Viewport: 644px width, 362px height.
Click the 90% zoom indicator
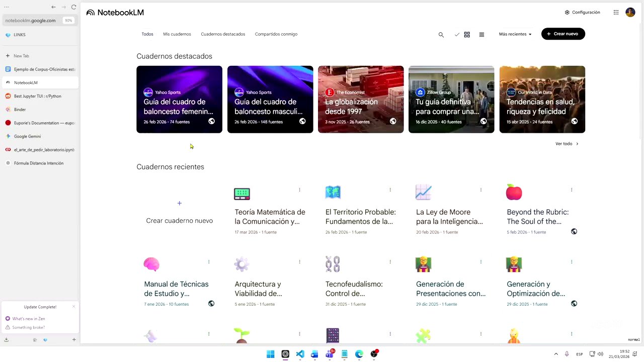click(68, 21)
